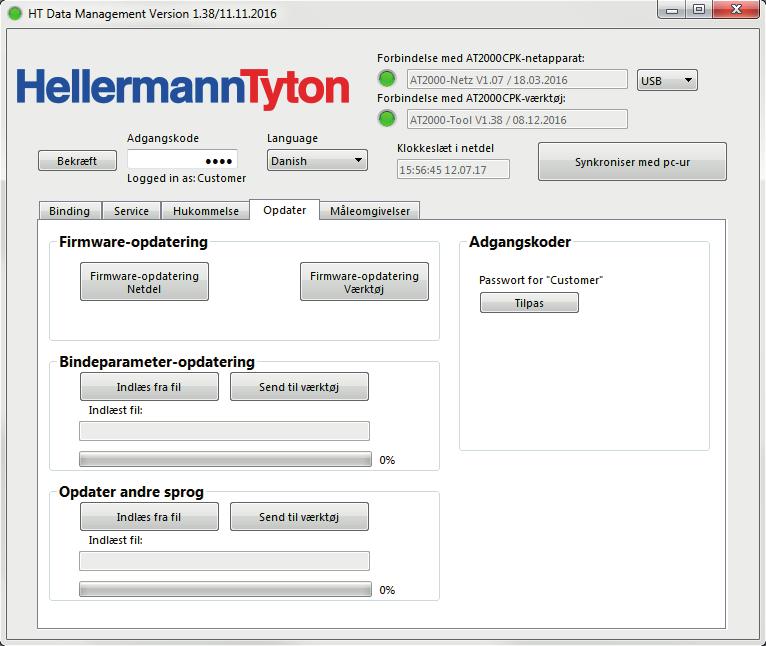Click the Bindeparameter-opdatering heading
The height and width of the screenshot is (646, 766).
point(157,362)
